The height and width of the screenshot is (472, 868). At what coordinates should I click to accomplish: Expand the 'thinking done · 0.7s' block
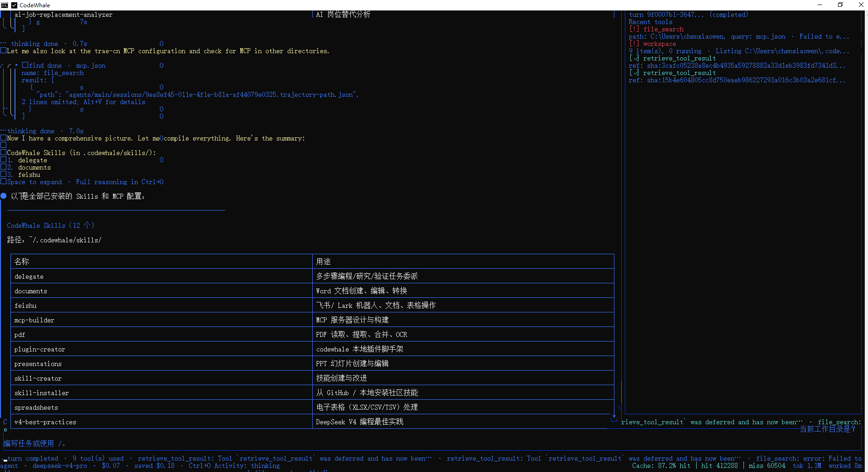pyautogui.click(x=49, y=44)
